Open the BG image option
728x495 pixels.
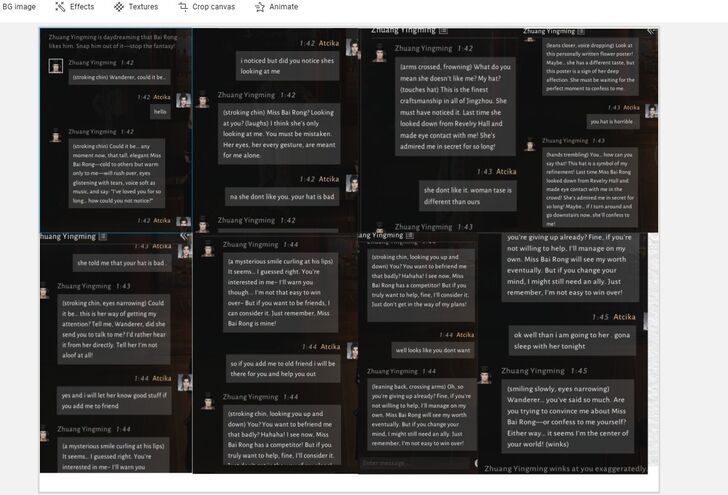(18, 6)
